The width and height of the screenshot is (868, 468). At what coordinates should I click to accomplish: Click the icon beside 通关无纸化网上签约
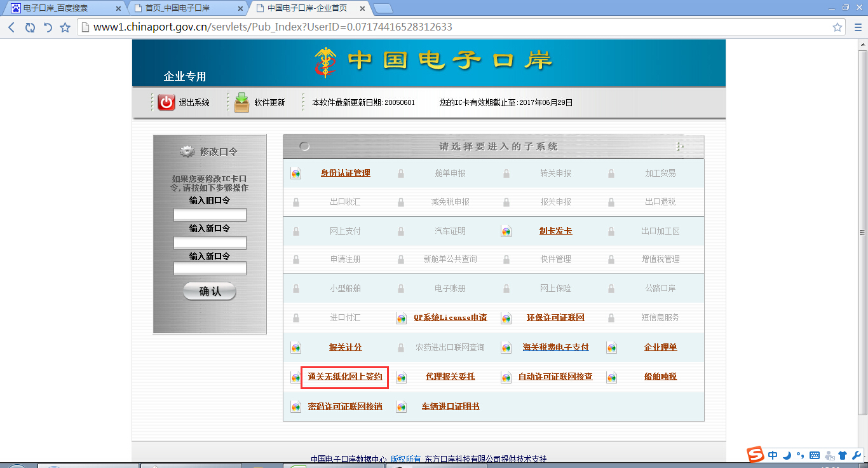pos(295,377)
